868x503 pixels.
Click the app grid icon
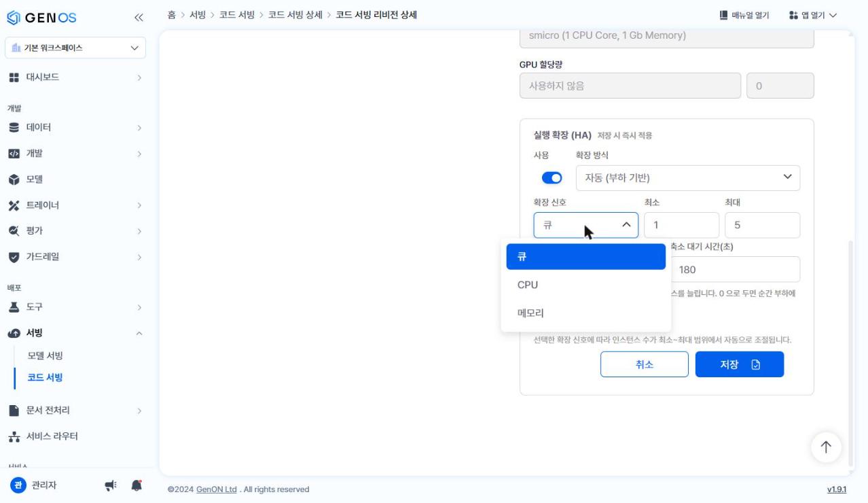[x=793, y=15]
